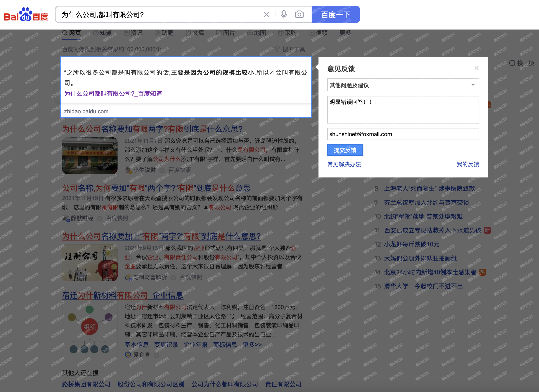Open the 更多 tab menu
This screenshot has height=392, width=539.
coord(345,33)
